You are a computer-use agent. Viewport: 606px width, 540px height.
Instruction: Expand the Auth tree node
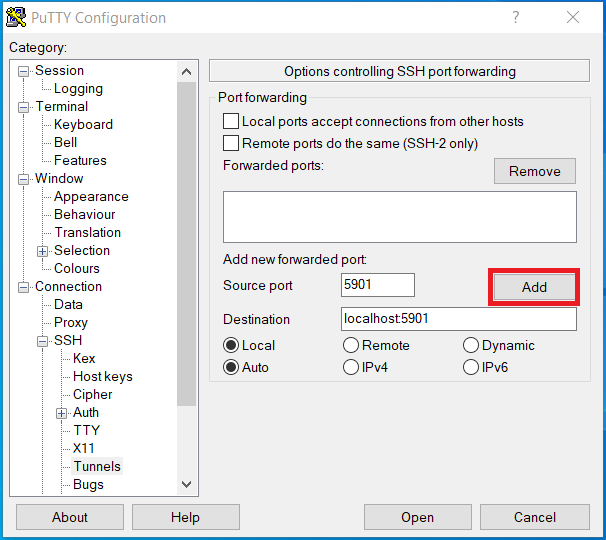[62, 413]
